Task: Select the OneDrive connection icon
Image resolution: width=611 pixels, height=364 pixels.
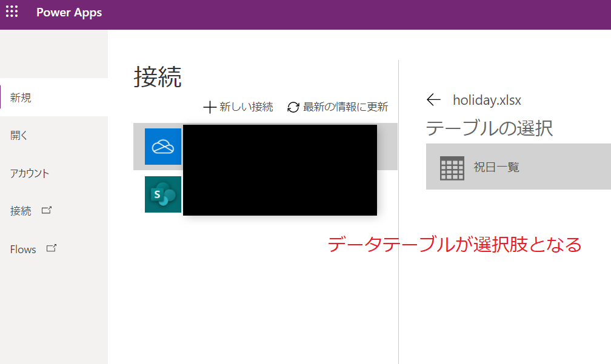Action: click(x=163, y=147)
